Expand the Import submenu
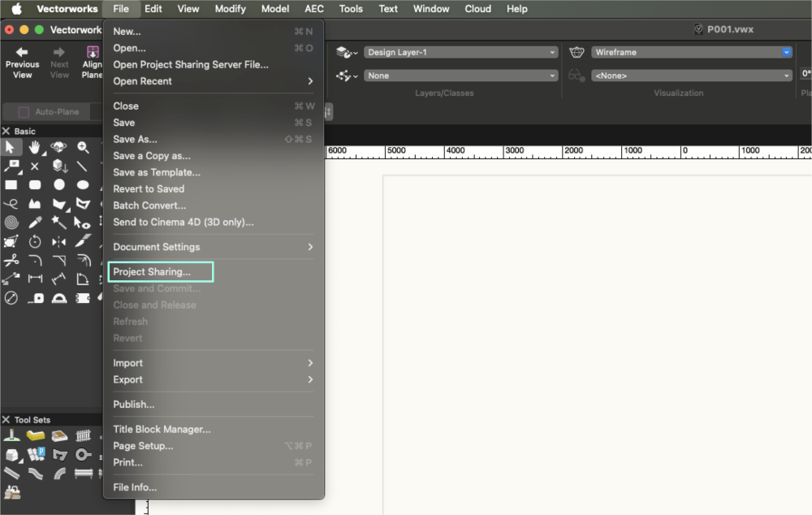 tap(214, 363)
